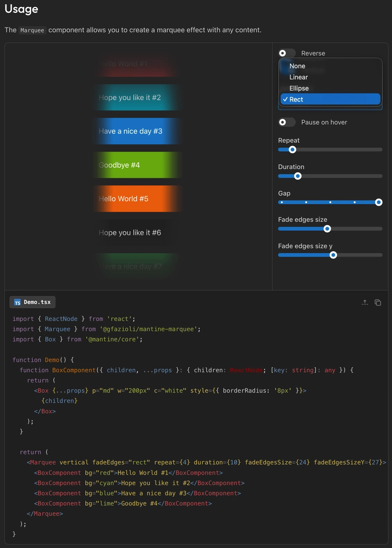Copy the code with the copy icon
Screen dimensions: 392x548
pyautogui.click(x=378, y=302)
